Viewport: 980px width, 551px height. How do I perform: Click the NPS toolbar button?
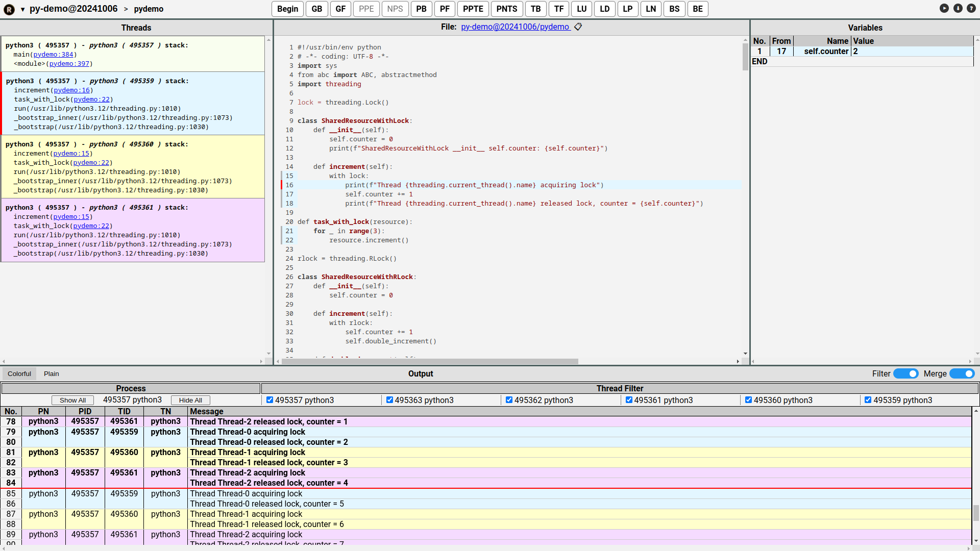click(395, 9)
